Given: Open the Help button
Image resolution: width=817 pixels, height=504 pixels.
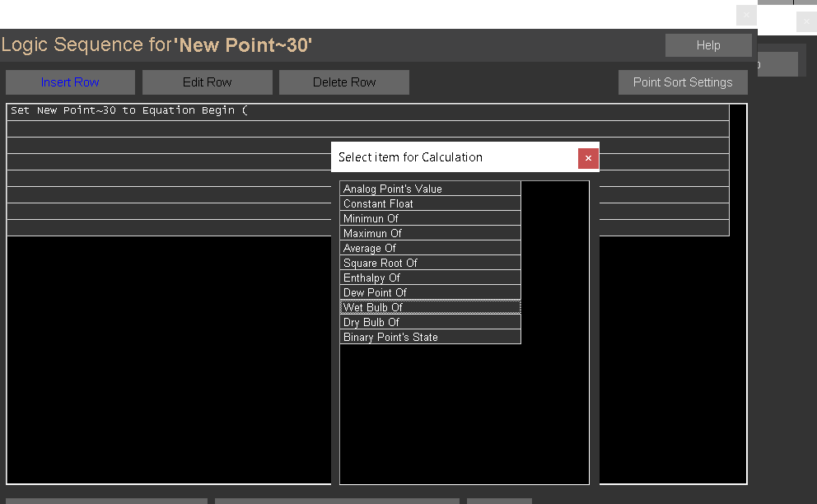Looking at the screenshot, I should click(x=707, y=45).
